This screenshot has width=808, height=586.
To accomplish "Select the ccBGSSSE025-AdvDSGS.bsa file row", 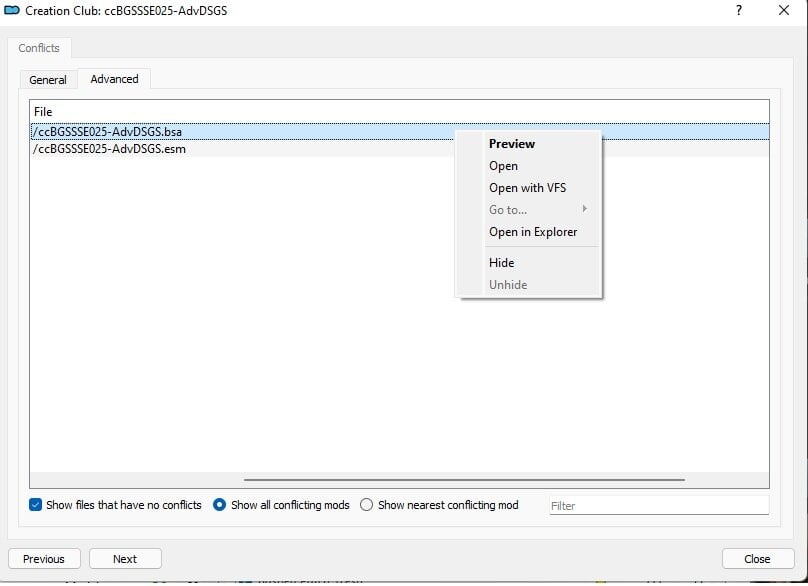I will tap(400, 132).
